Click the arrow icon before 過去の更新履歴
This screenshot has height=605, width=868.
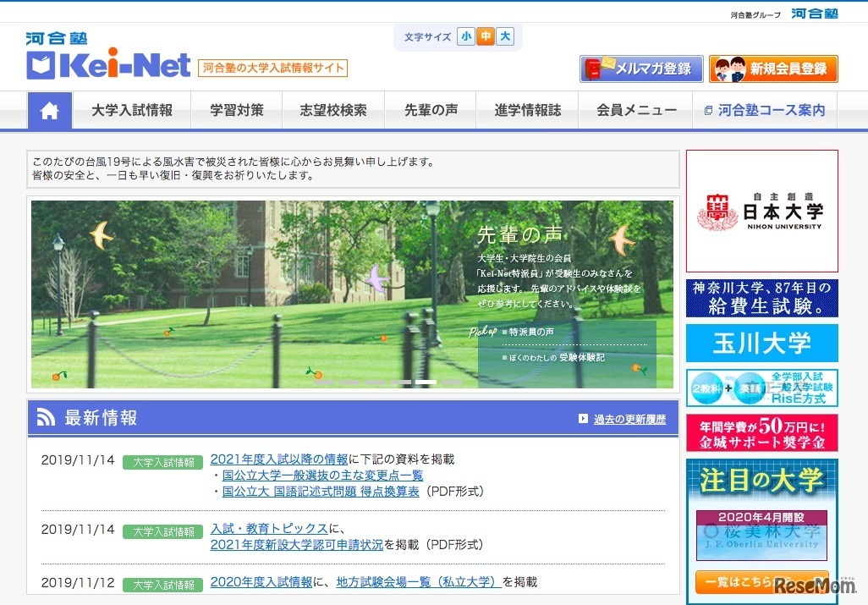pyautogui.click(x=584, y=418)
